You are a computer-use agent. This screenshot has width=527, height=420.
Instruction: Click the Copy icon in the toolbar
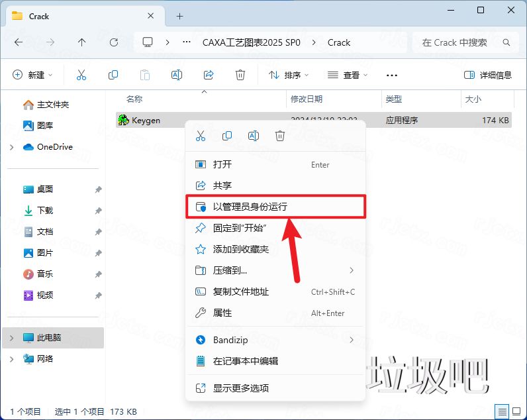[x=113, y=75]
